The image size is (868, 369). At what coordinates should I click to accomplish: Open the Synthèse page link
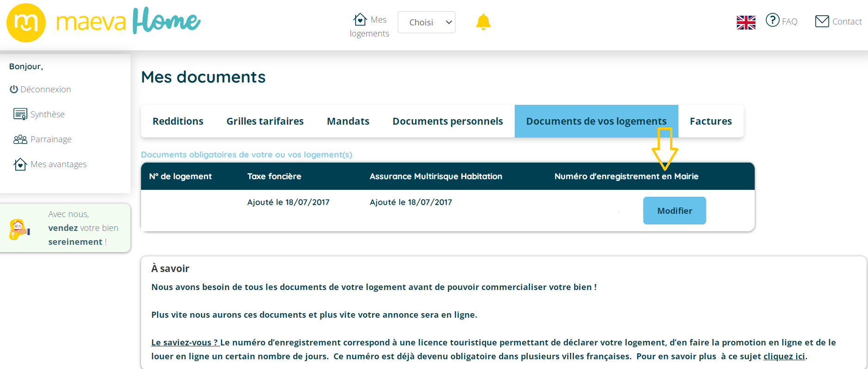(48, 114)
